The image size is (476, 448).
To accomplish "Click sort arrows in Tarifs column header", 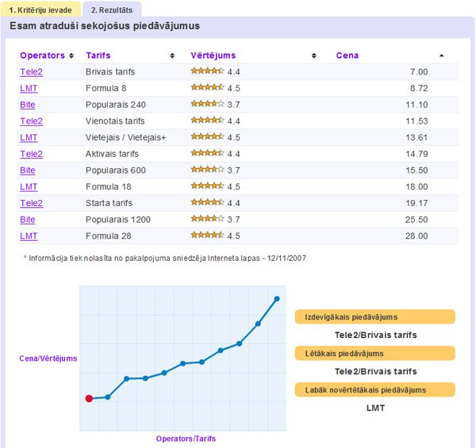I will 173,56.
